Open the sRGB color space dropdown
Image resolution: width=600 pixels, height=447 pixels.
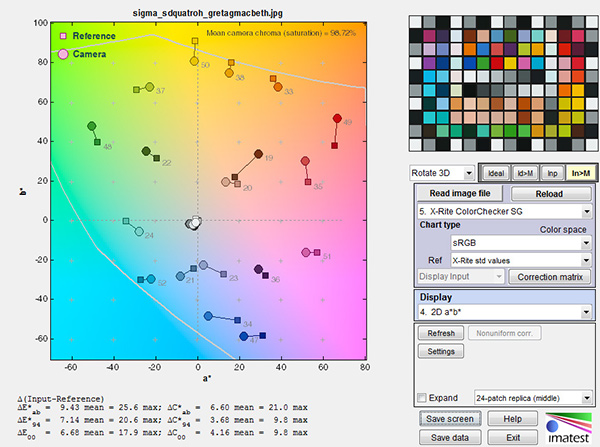click(521, 243)
